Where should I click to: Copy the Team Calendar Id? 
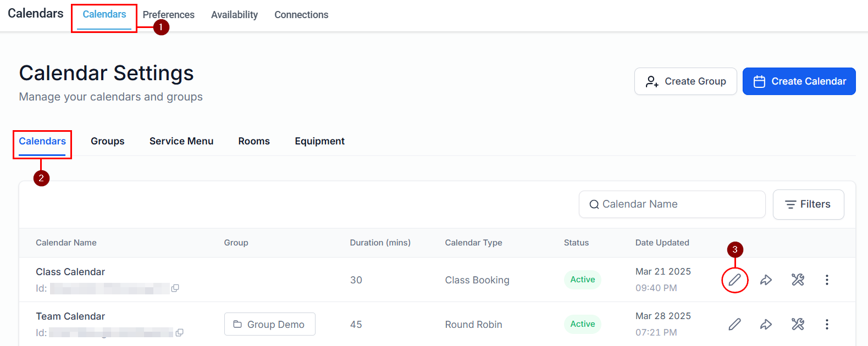179,333
